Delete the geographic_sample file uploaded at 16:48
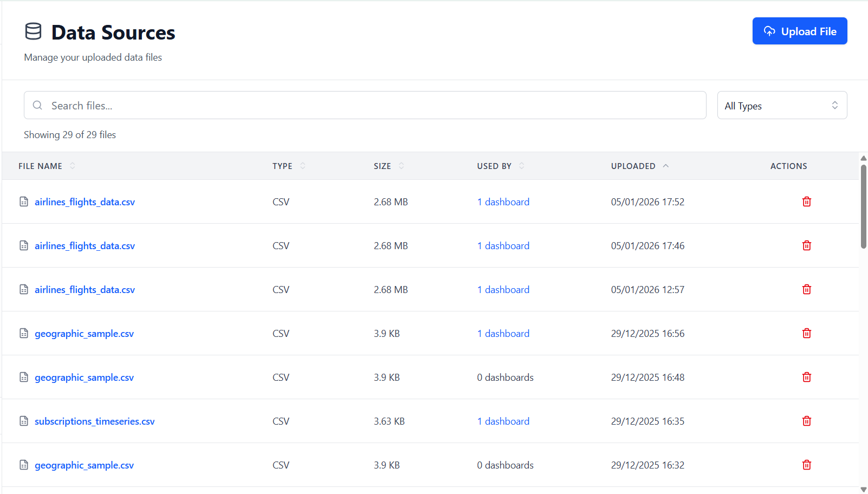868x494 pixels. pos(806,377)
